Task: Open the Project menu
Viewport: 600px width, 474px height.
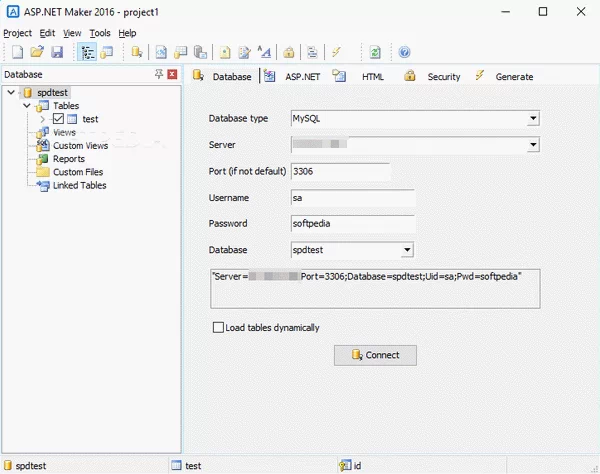Action: tap(18, 33)
